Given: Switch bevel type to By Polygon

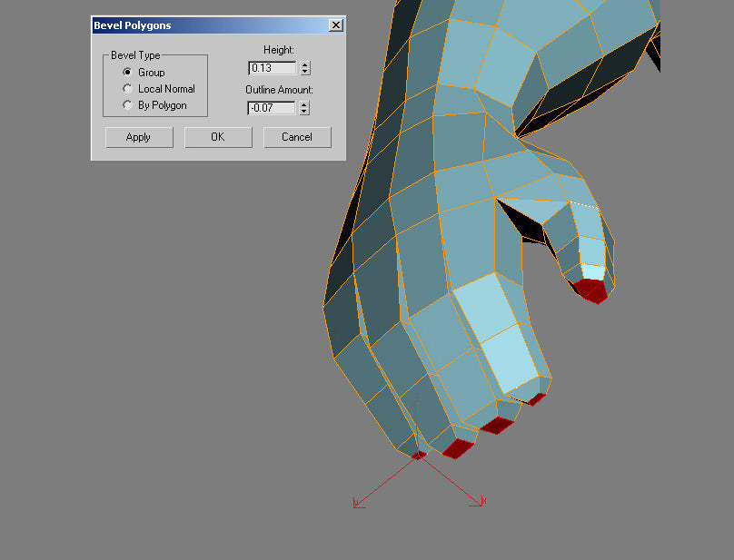Looking at the screenshot, I should [x=127, y=105].
